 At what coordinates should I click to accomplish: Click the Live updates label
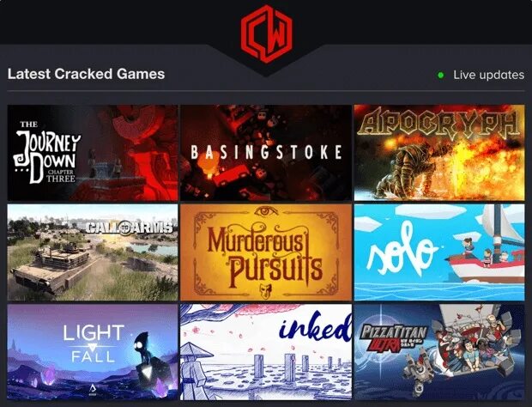click(x=488, y=75)
